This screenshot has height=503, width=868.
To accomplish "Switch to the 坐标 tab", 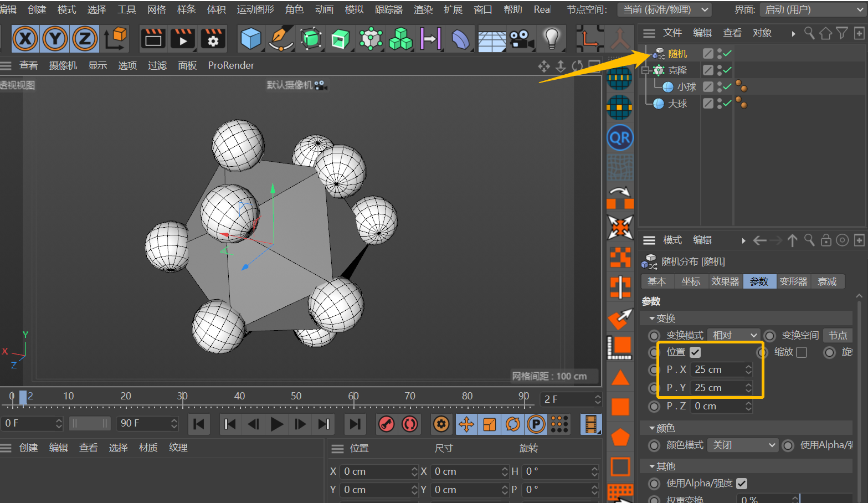I will tap(691, 281).
